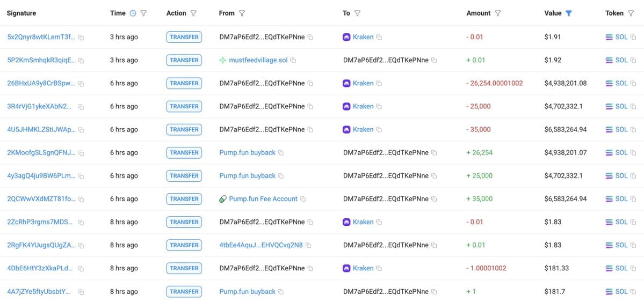
Task: Click the Kraken logo in the first row
Action: click(346, 37)
